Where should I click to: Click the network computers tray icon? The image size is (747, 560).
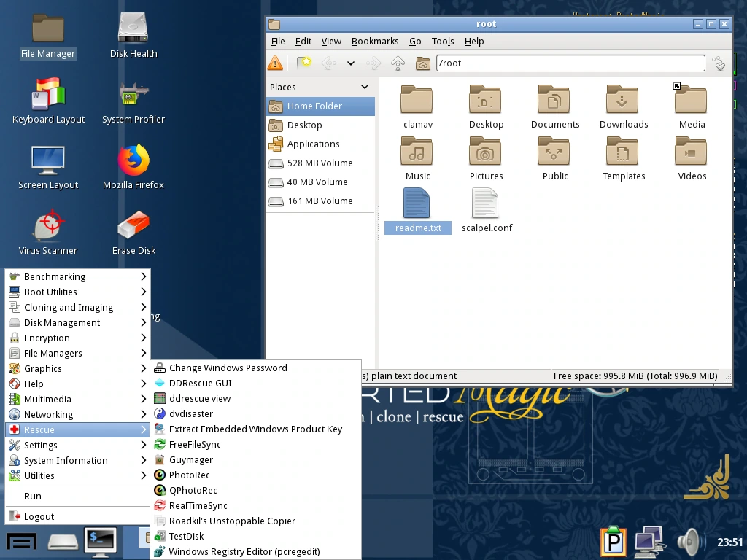[x=650, y=542]
